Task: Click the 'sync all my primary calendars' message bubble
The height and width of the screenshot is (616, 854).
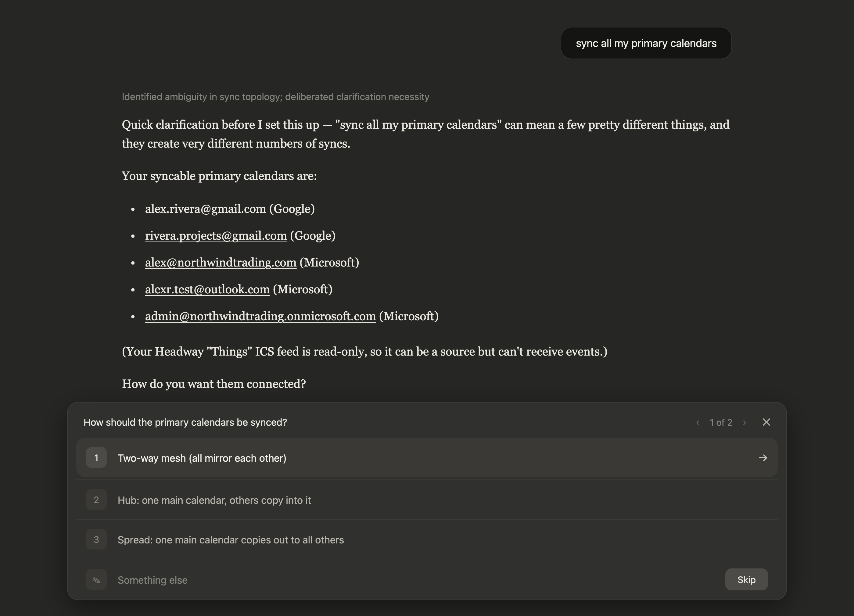Action: coord(646,43)
